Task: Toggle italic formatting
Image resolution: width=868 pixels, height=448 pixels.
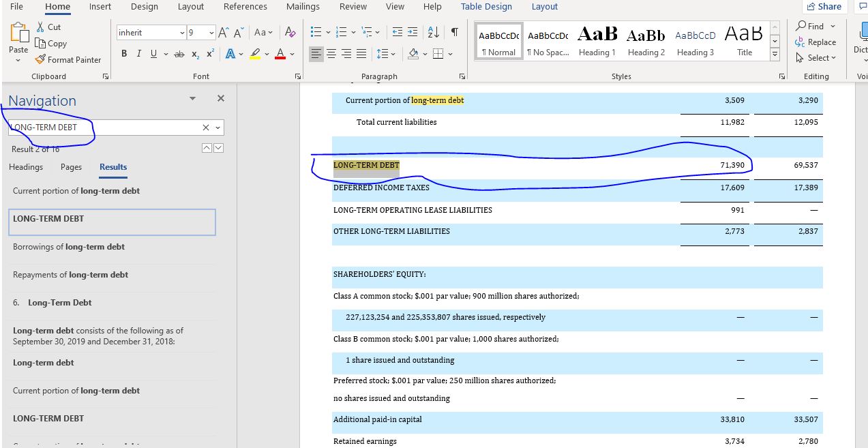Action: 139,54
